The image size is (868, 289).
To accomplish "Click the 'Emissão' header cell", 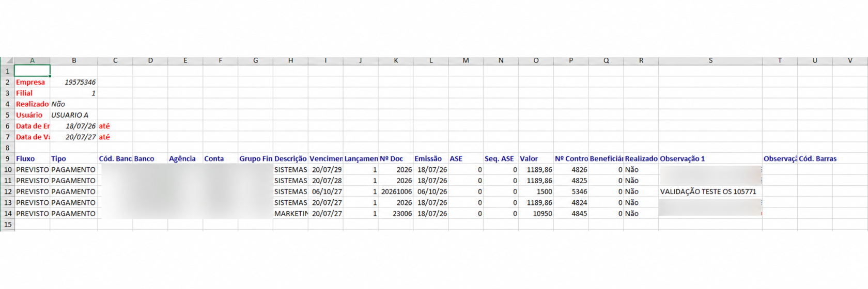I will click(x=431, y=158).
